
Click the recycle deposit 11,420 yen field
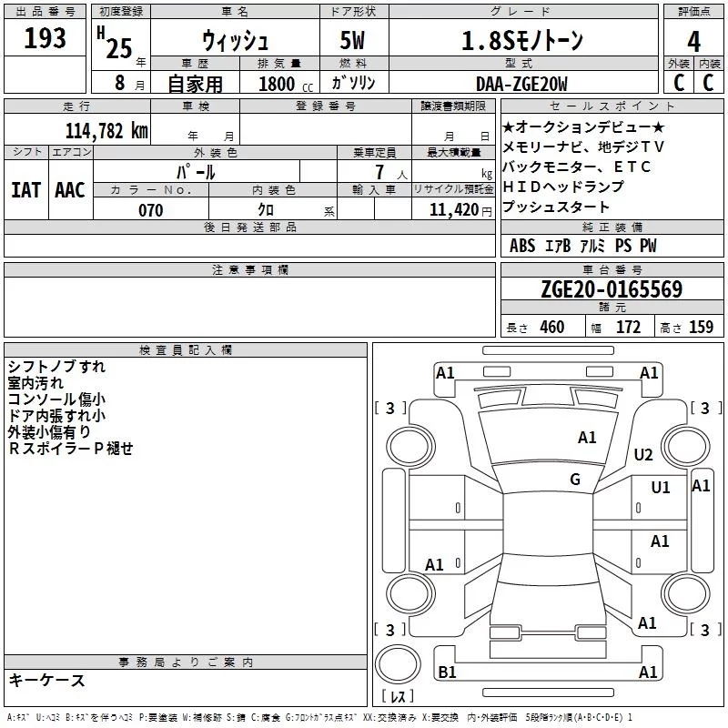tap(452, 209)
